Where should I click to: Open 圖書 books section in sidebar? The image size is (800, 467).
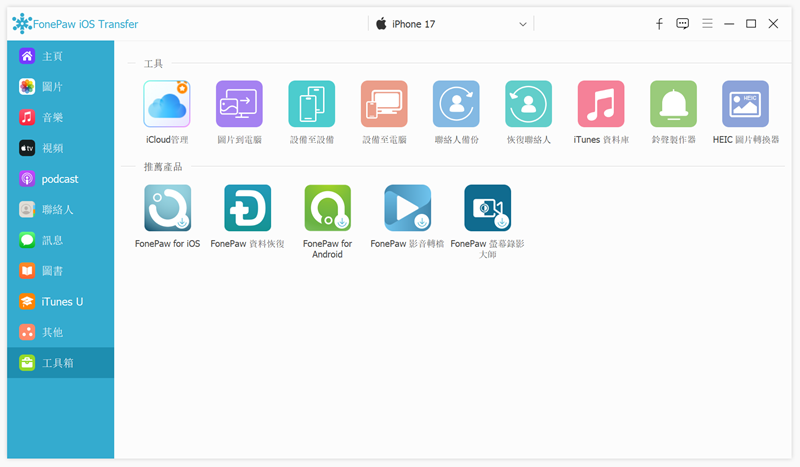pos(61,271)
